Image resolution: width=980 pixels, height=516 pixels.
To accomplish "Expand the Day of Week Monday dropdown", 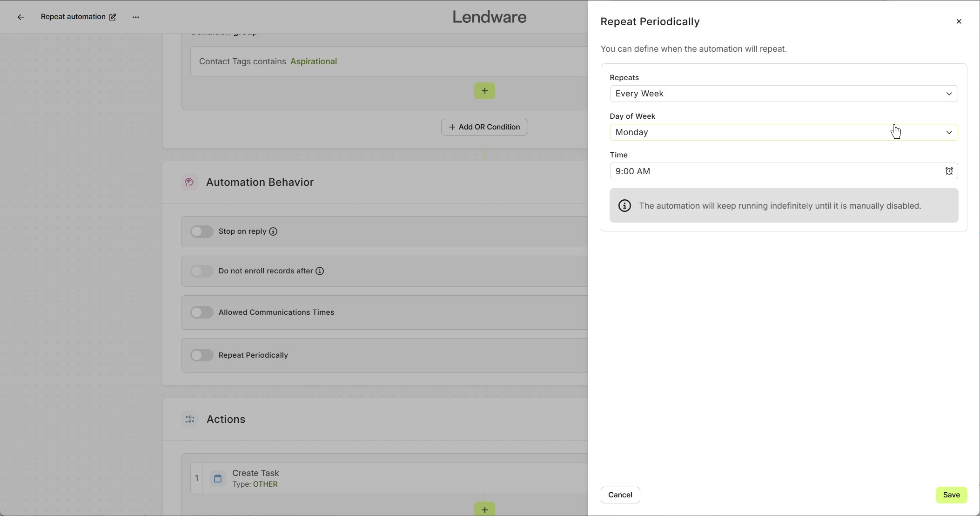I will [x=784, y=132].
